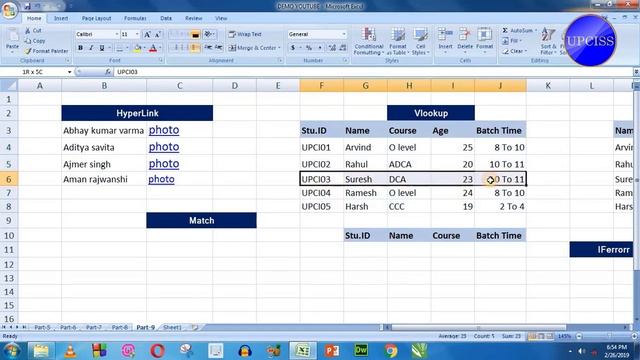Decrease the cell indent
This screenshot has height=360, width=640.
coord(208,48)
